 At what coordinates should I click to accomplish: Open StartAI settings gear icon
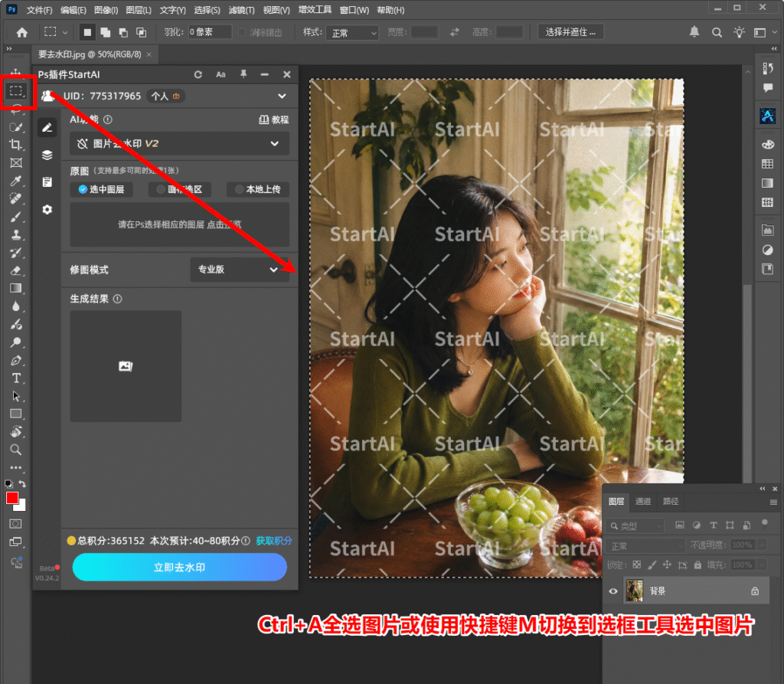point(47,210)
